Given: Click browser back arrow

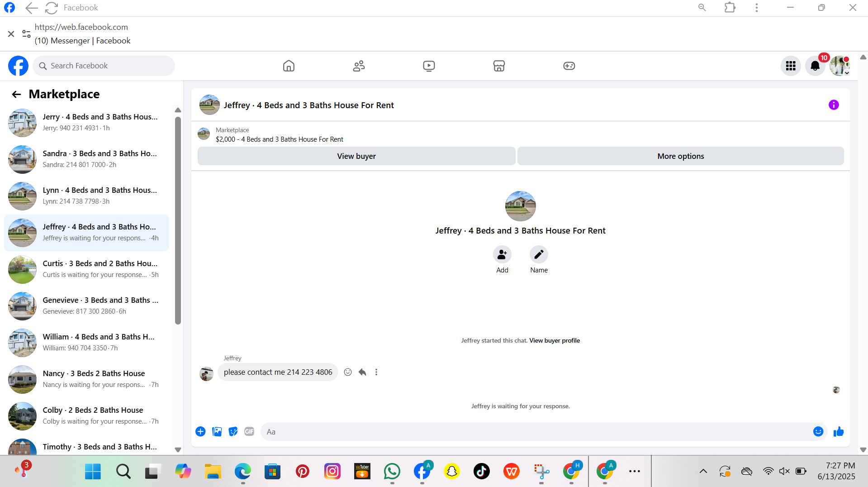Looking at the screenshot, I should pyautogui.click(x=31, y=8).
